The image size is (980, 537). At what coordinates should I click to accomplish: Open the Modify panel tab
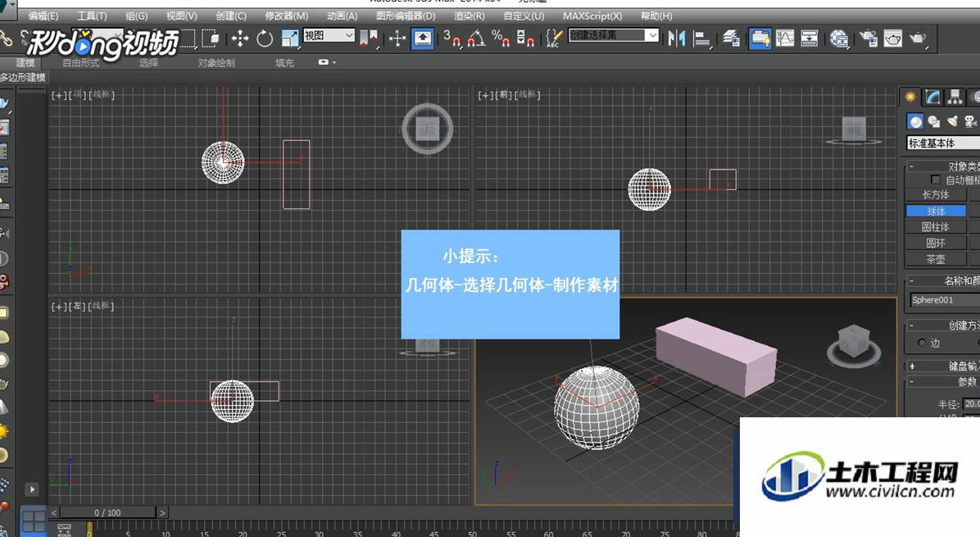932,97
